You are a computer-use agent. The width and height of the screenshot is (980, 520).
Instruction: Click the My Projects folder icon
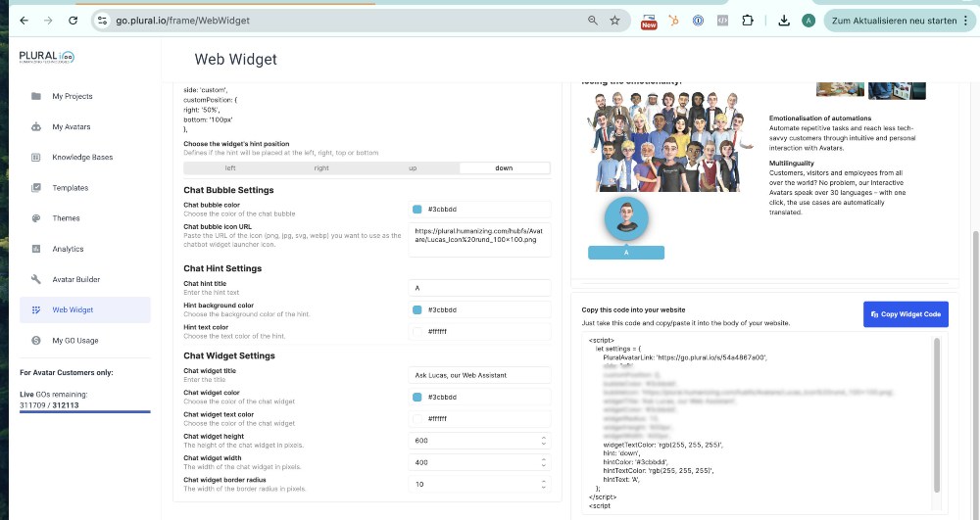click(x=36, y=96)
